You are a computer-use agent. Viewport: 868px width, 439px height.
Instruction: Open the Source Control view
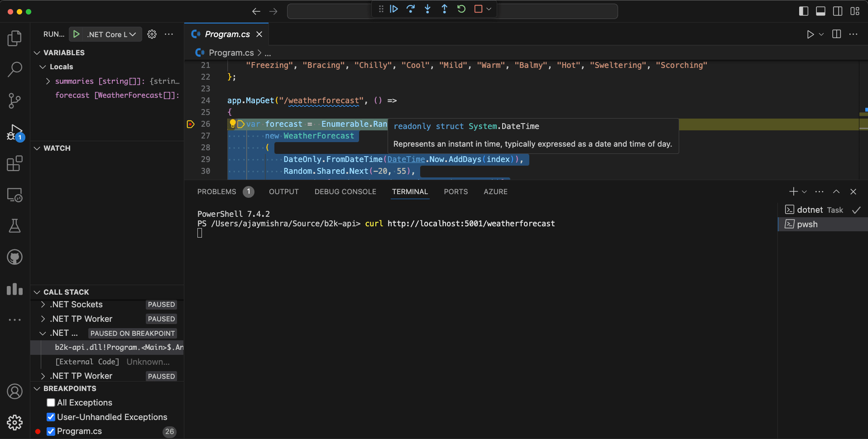(15, 100)
